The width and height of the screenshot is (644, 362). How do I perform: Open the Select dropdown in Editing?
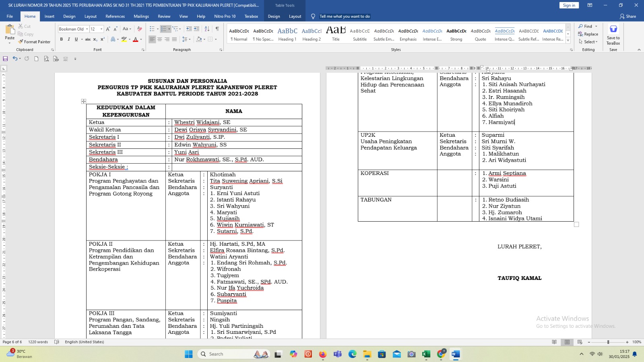pos(588,42)
